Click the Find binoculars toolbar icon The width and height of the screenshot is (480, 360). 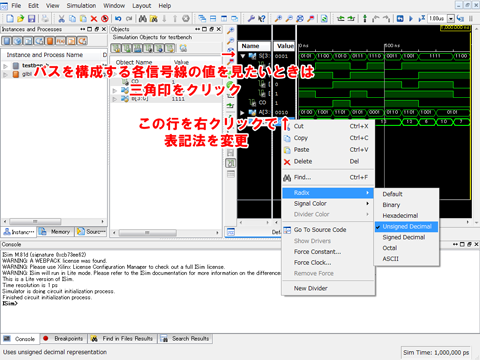[143, 19]
